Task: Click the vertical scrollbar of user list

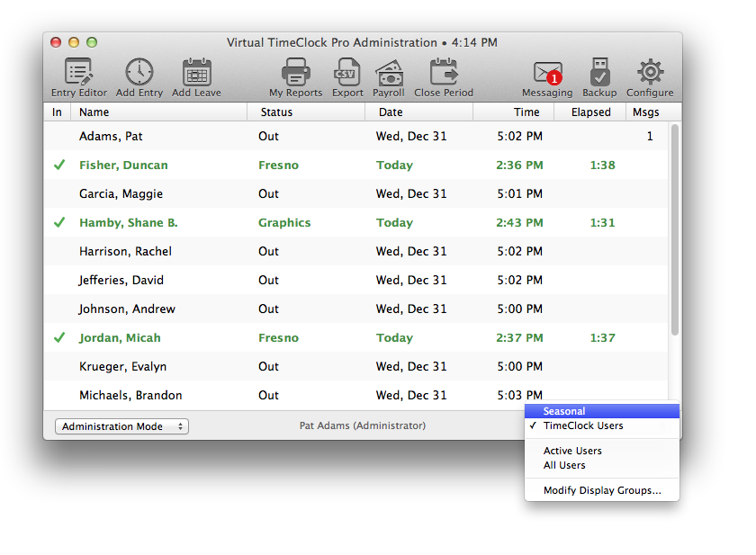Action: pyautogui.click(x=674, y=229)
